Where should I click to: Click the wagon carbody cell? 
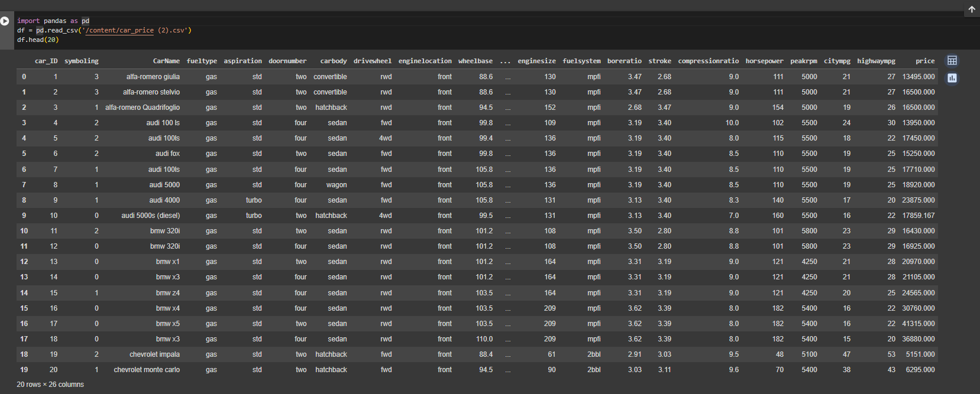tap(337, 185)
